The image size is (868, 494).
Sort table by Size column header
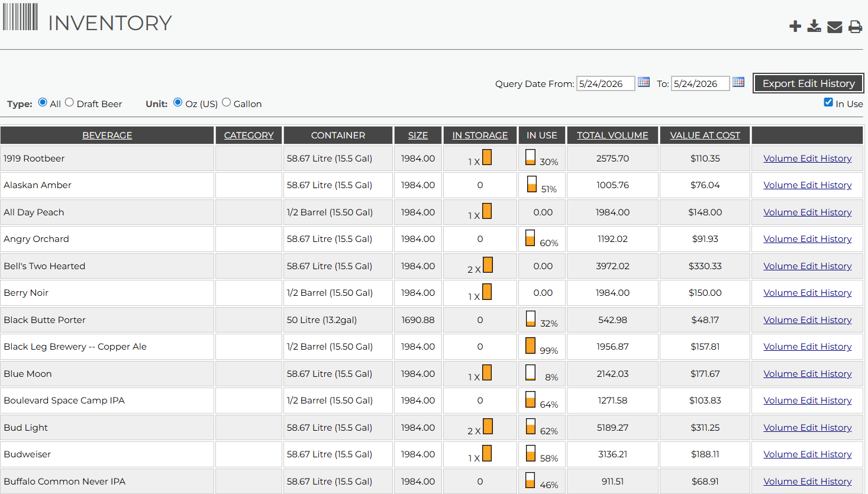[x=418, y=135]
